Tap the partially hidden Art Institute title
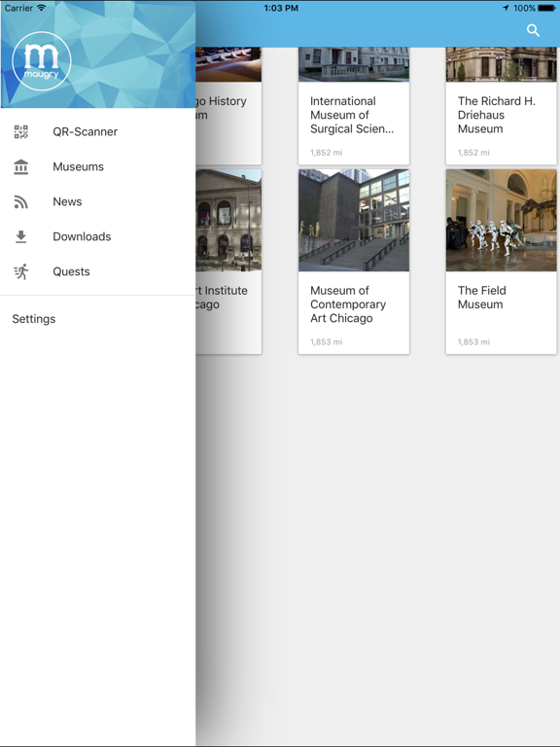The width and height of the screenshot is (560, 747). click(222, 298)
